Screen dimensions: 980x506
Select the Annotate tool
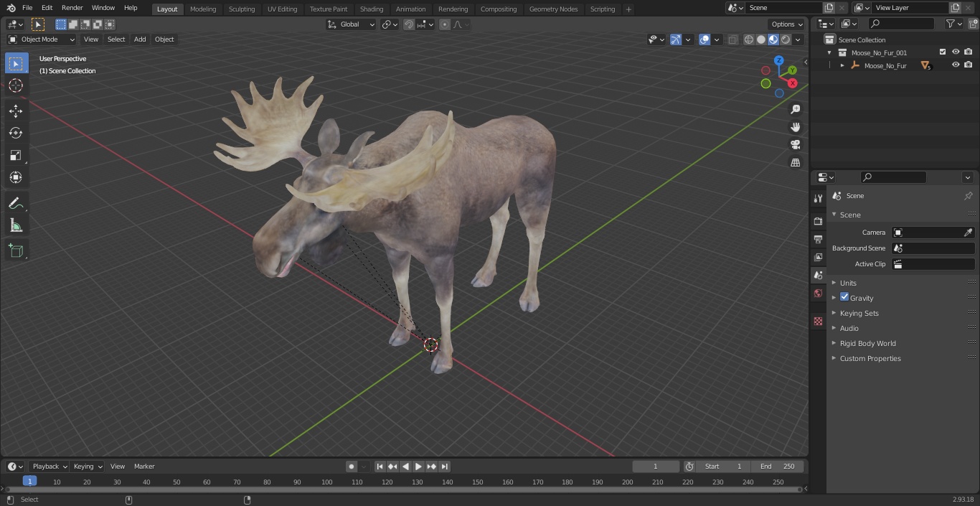click(x=16, y=204)
